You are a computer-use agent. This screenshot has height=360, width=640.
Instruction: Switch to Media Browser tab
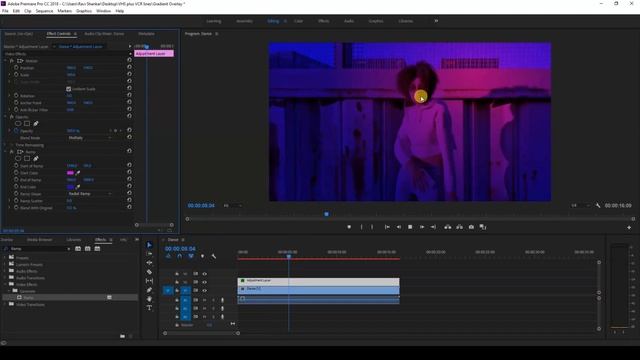[40, 240]
